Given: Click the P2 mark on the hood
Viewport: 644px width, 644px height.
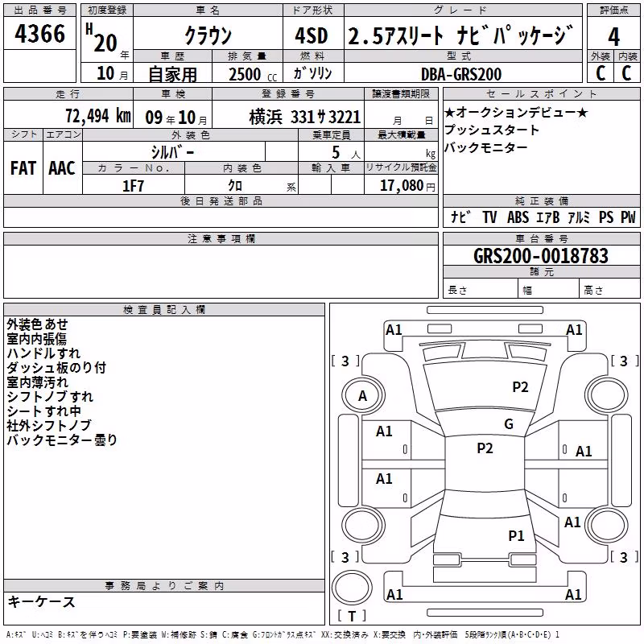Looking at the screenshot, I should click(x=520, y=387).
